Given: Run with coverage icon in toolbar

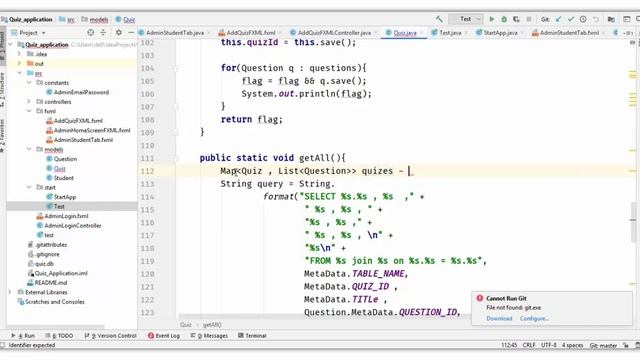Looking at the screenshot, I should tap(516, 19).
